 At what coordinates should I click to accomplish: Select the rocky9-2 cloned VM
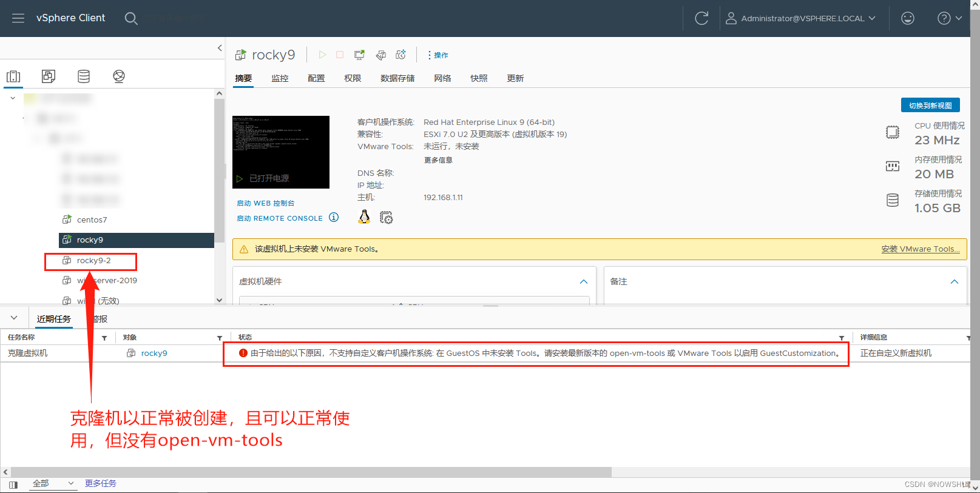93,260
